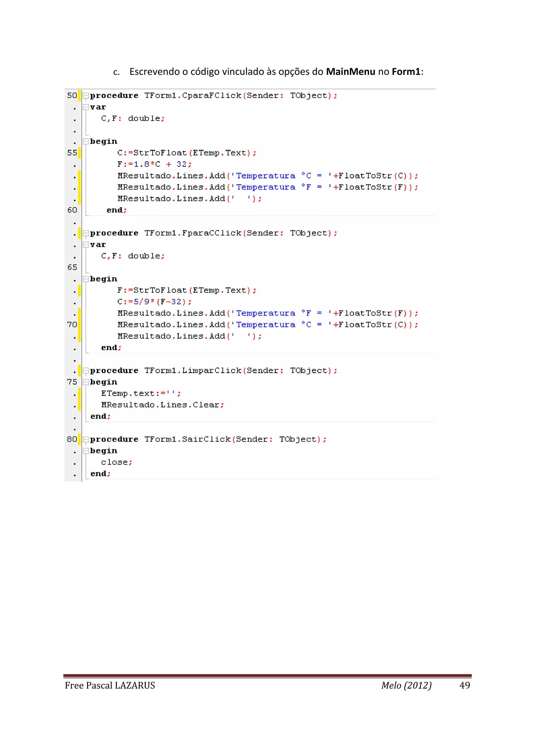This screenshot has height=756, width=535.
Task: Click gutter line number 65
Action: tap(72, 267)
